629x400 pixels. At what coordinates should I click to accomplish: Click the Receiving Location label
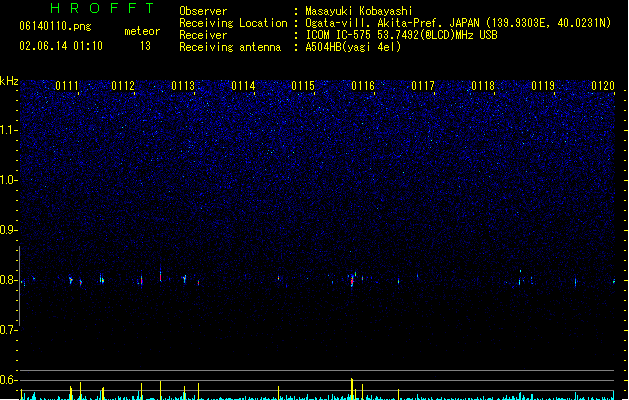coord(233,23)
